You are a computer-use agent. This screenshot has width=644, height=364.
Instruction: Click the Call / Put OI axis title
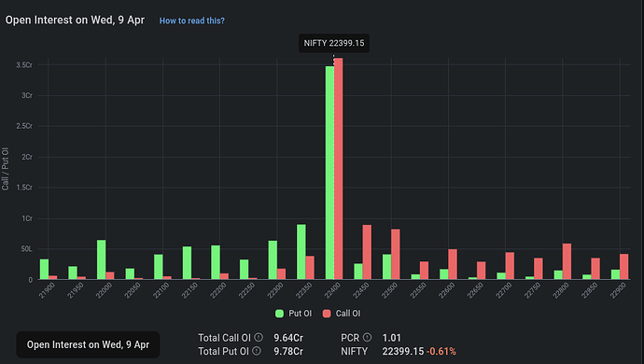[x=6, y=169]
